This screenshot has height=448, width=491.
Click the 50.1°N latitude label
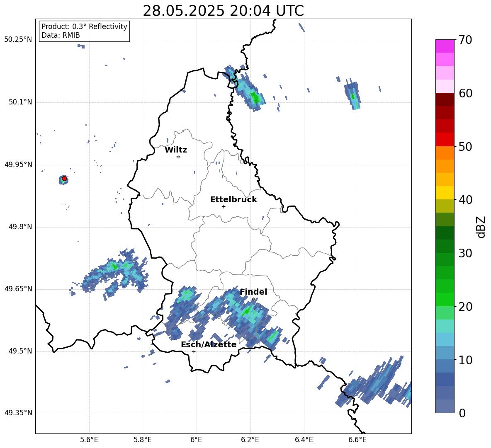[x=20, y=102]
